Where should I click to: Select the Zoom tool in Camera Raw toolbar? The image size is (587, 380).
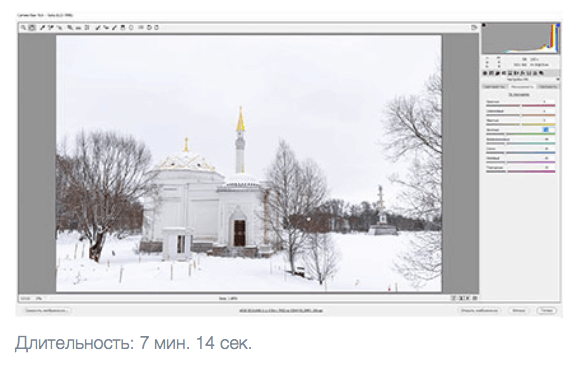click(x=23, y=28)
